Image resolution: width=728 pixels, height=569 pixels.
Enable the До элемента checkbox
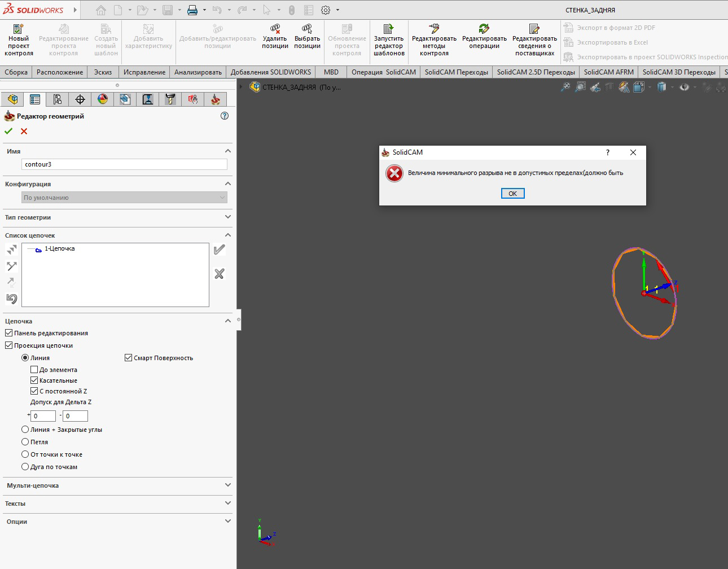click(x=34, y=370)
